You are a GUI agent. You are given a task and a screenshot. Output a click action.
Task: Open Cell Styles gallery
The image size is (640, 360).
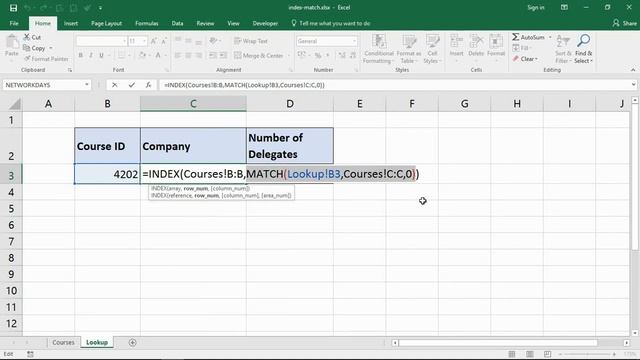point(432,49)
